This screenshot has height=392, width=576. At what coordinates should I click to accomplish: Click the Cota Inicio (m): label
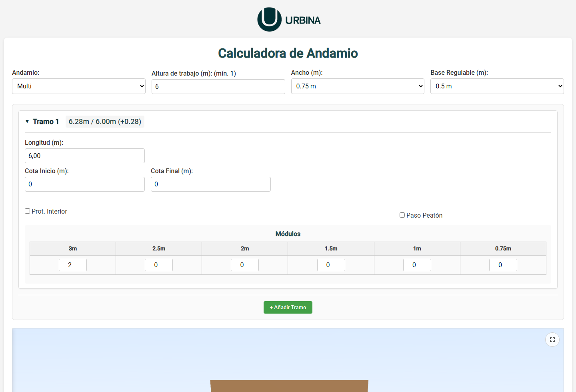coord(47,171)
